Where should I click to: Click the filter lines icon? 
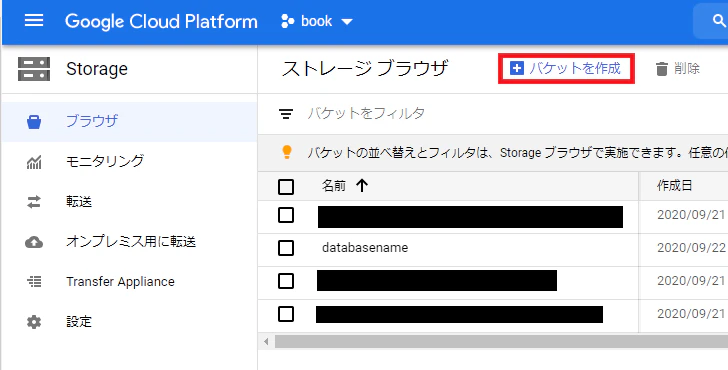pyautogui.click(x=286, y=114)
